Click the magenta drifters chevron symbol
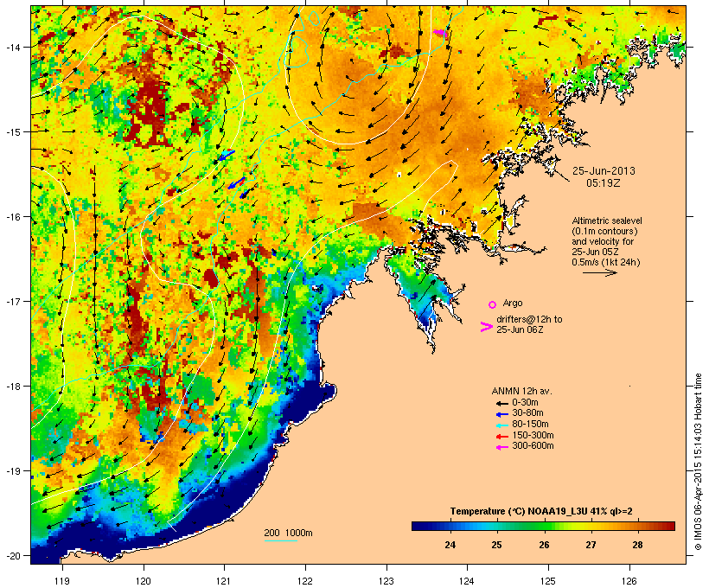 tap(487, 327)
